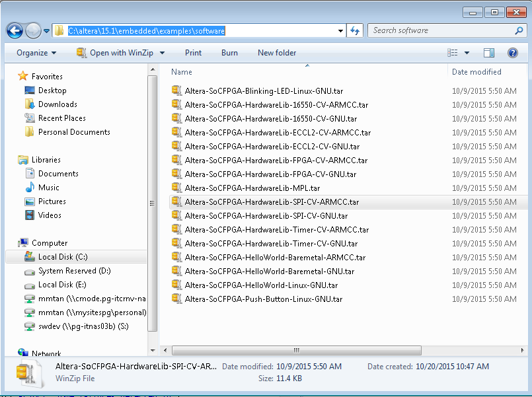The height and width of the screenshot is (397, 532).
Task: Open the view options dropdown arrow
Action: click(x=467, y=53)
